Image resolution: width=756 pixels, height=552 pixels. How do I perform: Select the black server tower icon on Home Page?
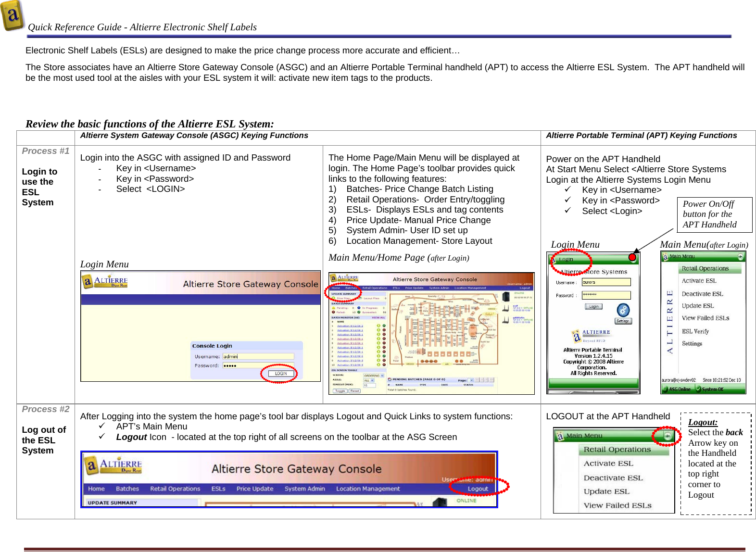506,297
